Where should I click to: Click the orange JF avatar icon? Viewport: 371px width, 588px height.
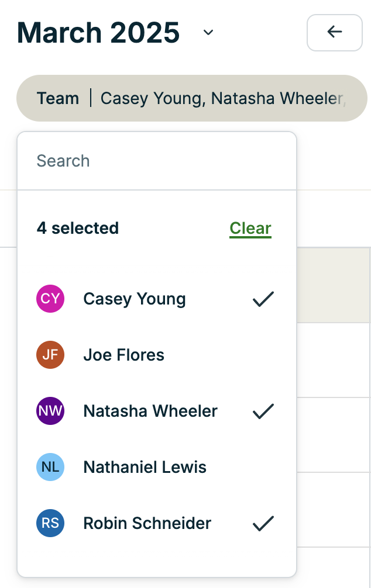coord(50,355)
